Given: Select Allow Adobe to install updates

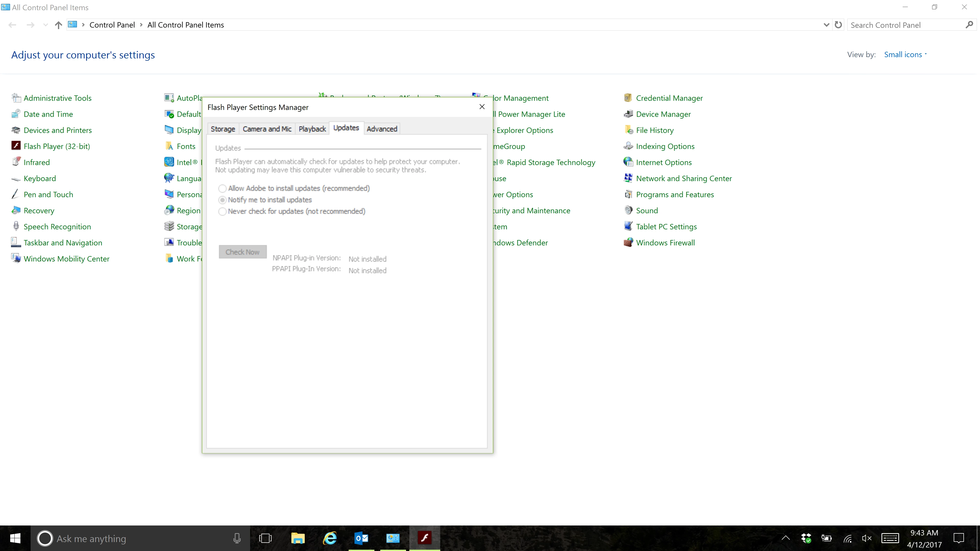Looking at the screenshot, I should pyautogui.click(x=223, y=189).
